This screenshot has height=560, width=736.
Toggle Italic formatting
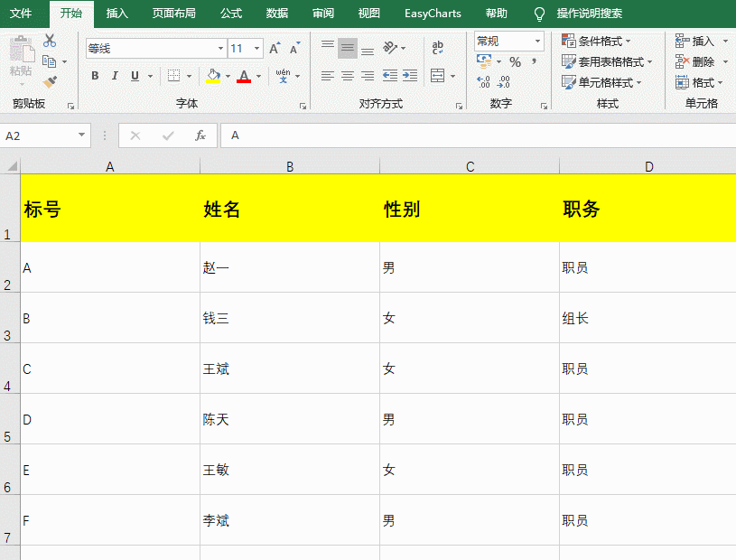[115, 76]
